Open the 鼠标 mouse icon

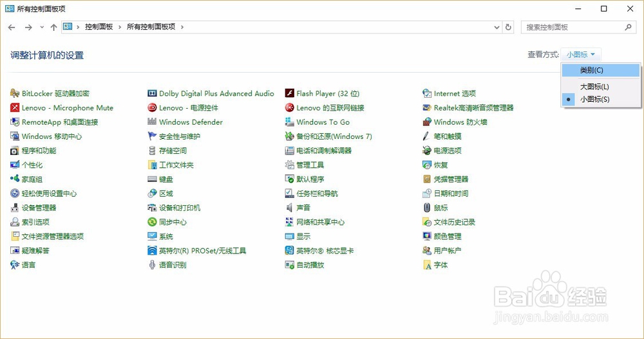pyautogui.click(x=427, y=208)
